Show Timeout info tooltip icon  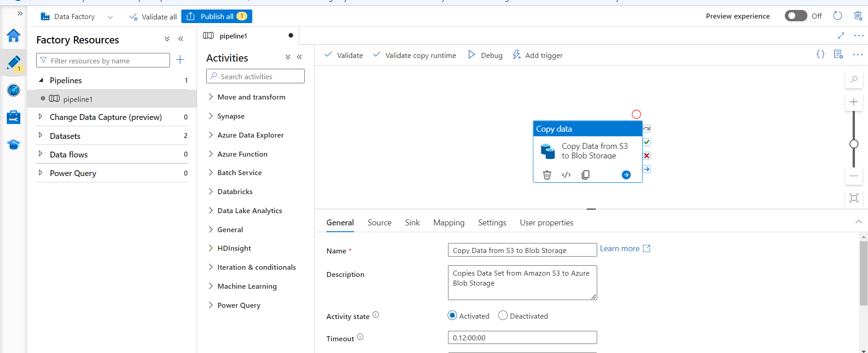[x=360, y=337]
